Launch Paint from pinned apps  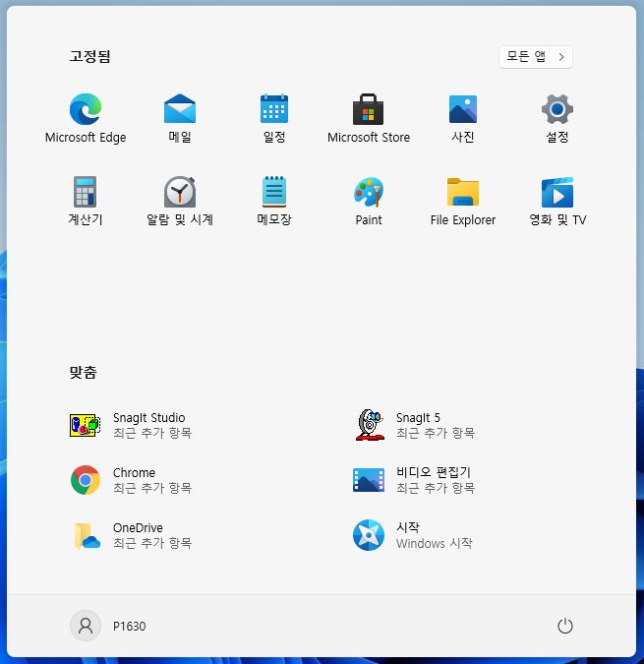(x=369, y=201)
